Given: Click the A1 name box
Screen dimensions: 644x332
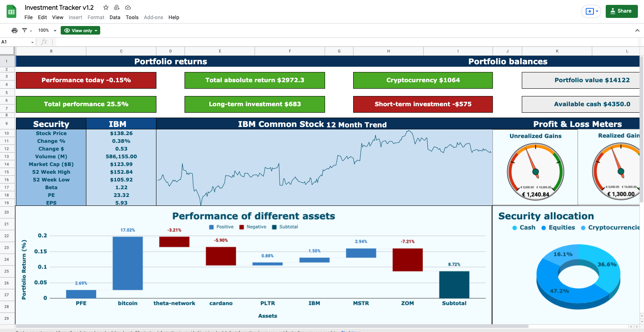Looking at the screenshot, I should tap(15, 42).
